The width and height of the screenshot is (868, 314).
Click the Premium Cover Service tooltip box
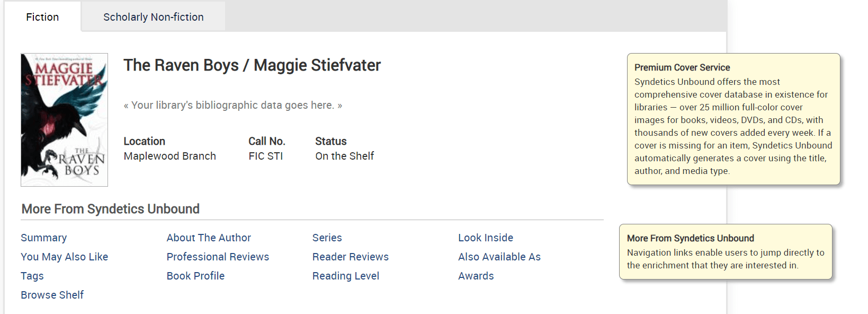(733, 119)
